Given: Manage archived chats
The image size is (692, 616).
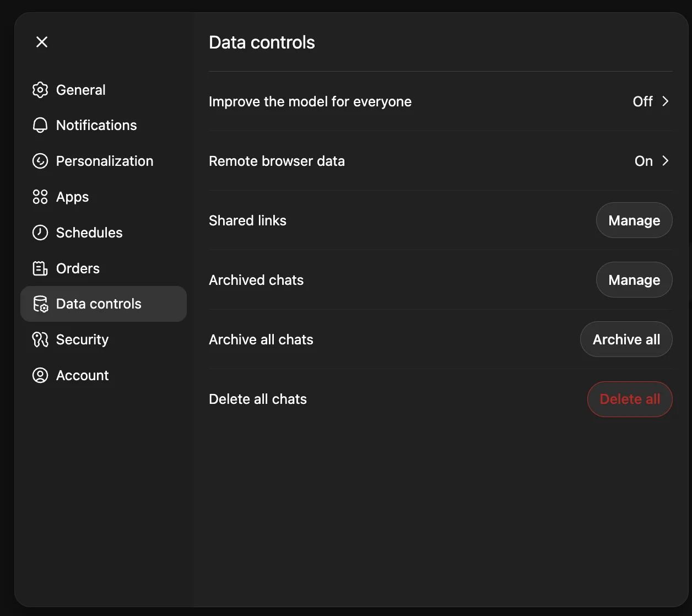Looking at the screenshot, I should click(x=634, y=280).
